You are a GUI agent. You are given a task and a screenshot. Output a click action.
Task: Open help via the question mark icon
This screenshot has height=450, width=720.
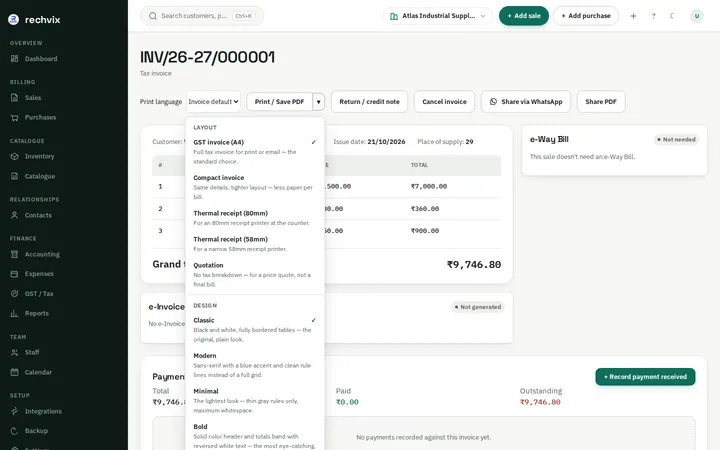pos(653,16)
